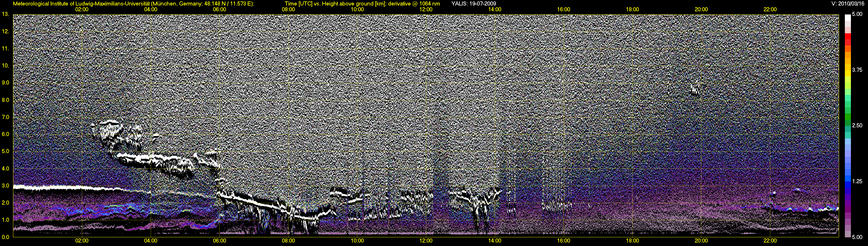Click the 5.00 value atop the colorbar
Viewport: 868px width, 246px height.
(x=857, y=14)
